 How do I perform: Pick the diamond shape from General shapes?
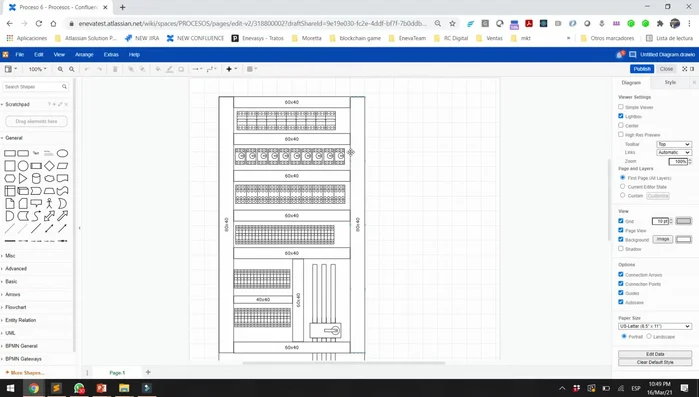pos(49,166)
